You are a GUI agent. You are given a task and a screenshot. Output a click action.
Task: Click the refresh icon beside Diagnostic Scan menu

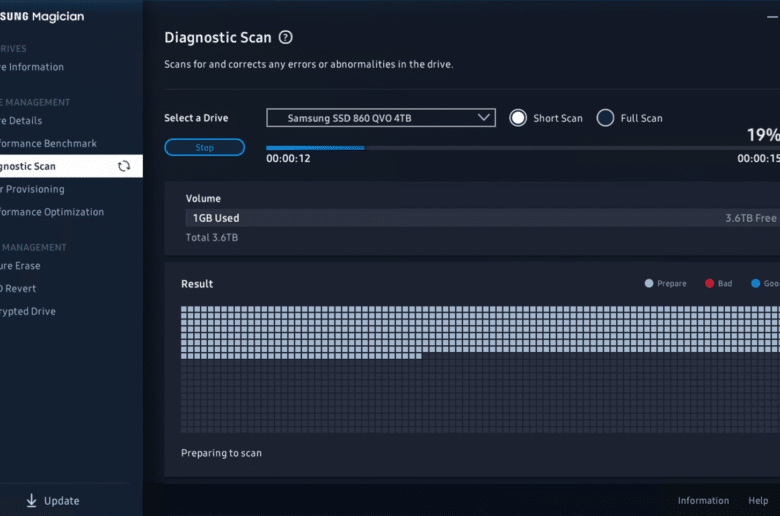click(x=124, y=166)
